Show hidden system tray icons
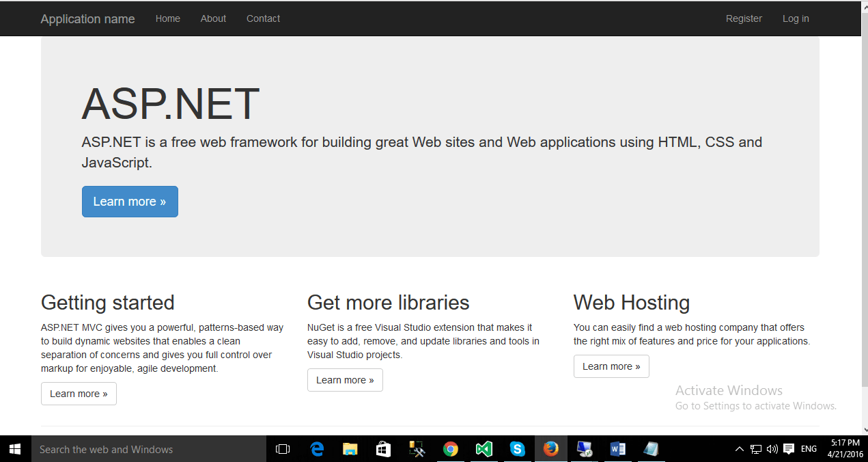The width and height of the screenshot is (868, 462). coord(740,449)
